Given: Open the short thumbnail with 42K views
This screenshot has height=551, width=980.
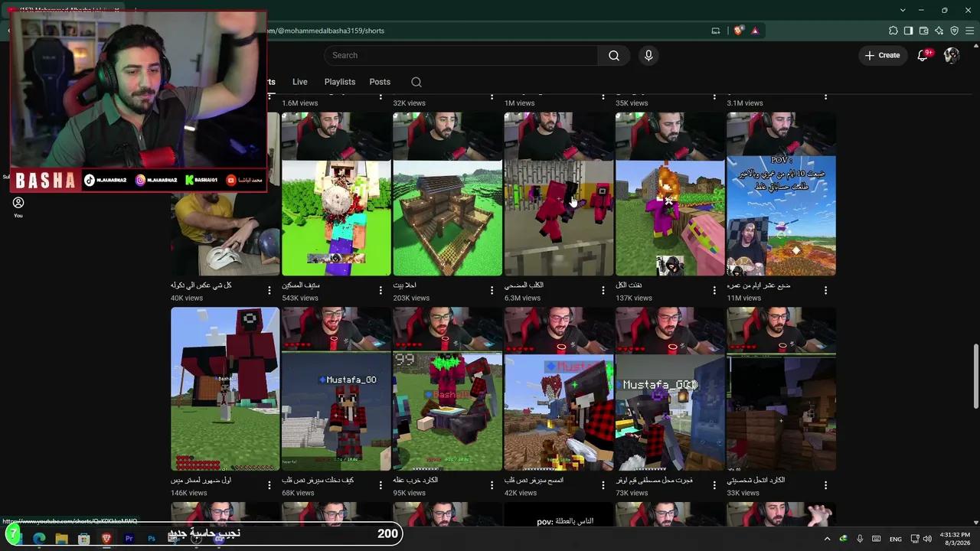Looking at the screenshot, I should pyautogui.click(x=559, y=389).
